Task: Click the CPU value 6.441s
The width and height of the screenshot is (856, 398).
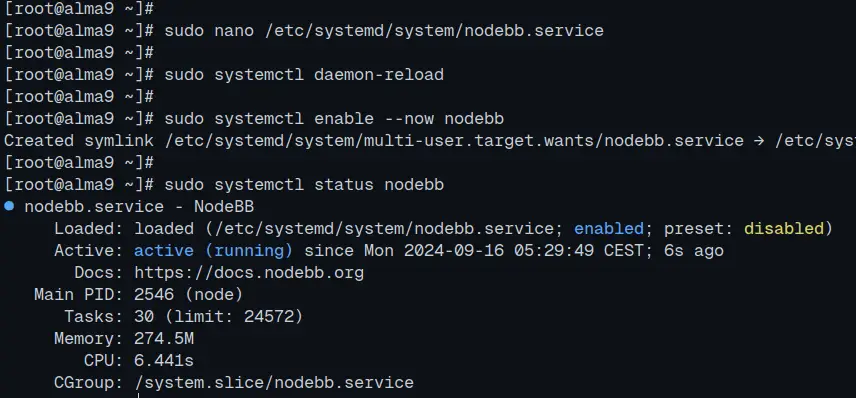Action: tap(164, 361)
